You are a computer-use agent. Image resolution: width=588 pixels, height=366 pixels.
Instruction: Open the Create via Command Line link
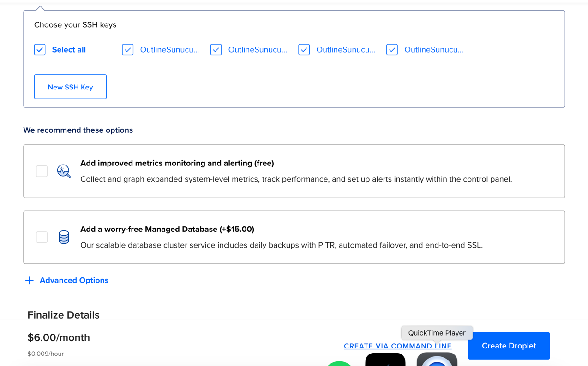[x=397, y=346]
